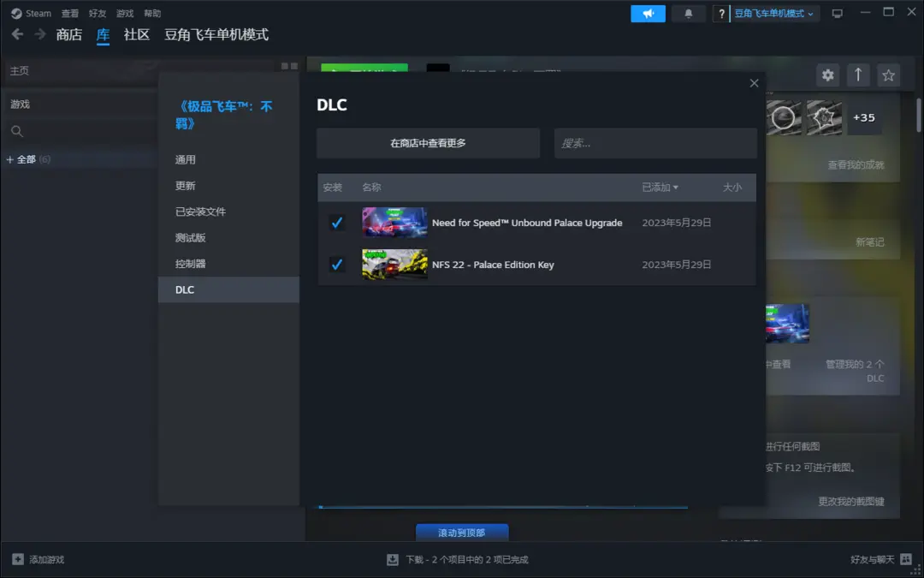This screenshot has width=924, height=578.
Task: Open the 游戏 menu
Action: 124,13
